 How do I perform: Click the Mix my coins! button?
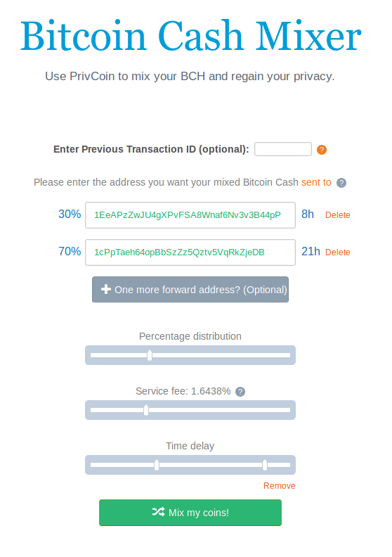point(190,513)
